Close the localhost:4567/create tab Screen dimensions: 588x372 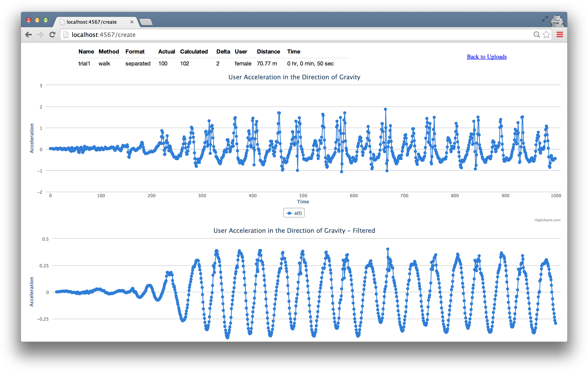[x=132, y=22]
